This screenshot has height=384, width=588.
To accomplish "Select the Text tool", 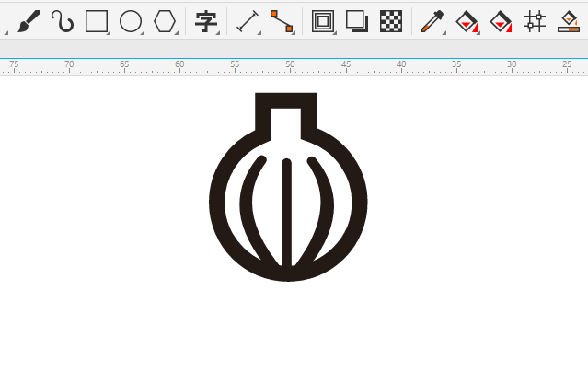I will (205, 21).
